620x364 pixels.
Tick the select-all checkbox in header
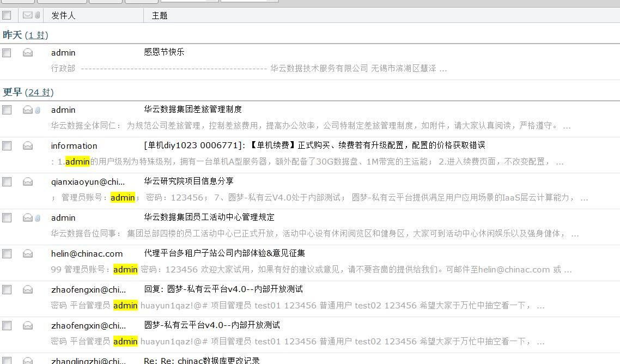[x=7, y=15]
